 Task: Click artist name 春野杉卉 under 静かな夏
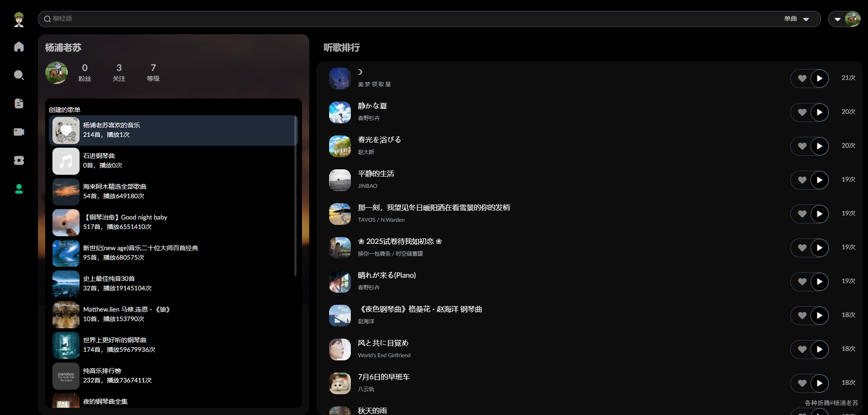click(369, 118)
